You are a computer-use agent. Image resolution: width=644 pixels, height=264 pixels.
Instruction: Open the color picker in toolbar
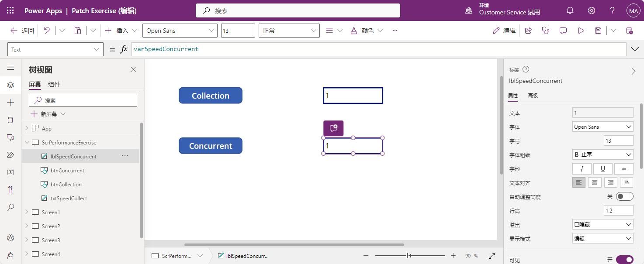click(x=366, y=31)
